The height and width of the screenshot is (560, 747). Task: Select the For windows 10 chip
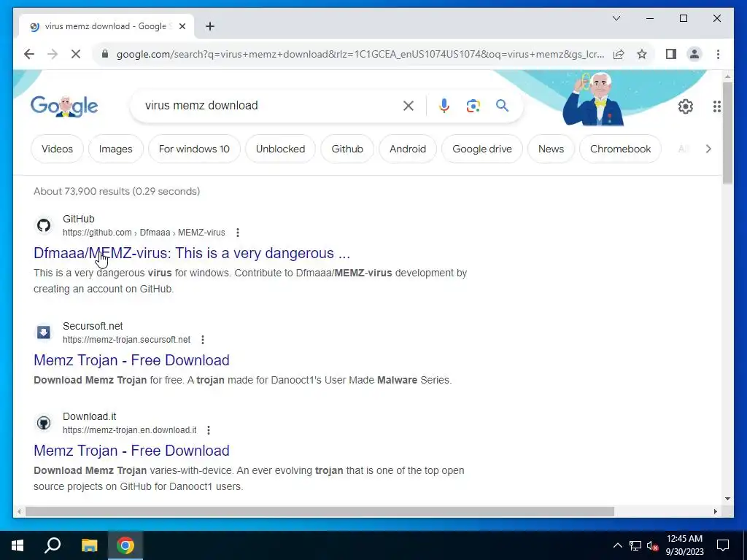pos(194,149)
